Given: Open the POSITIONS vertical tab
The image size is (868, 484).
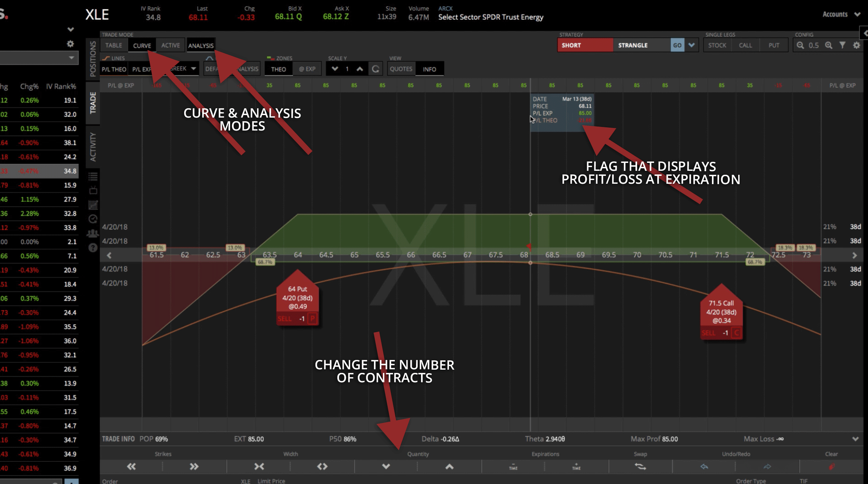Looking at the screenshot, I should coord(93,59).
